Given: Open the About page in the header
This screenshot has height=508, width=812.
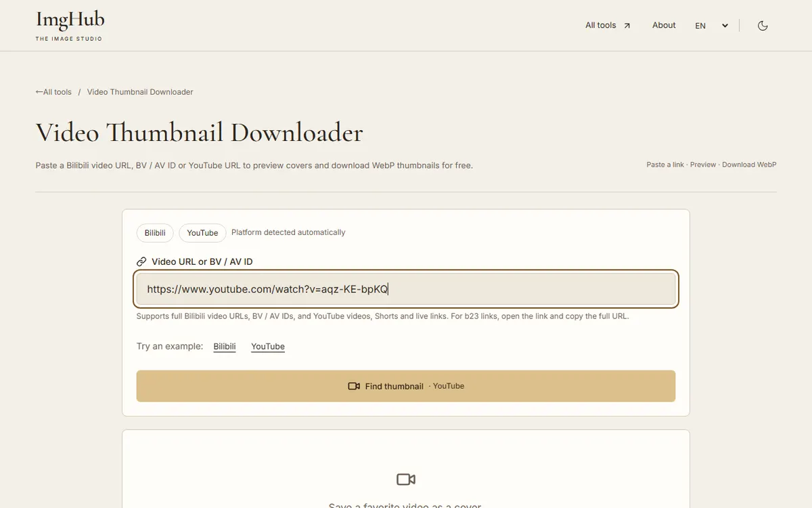Looking at the screenshot, I should click(x=664, y=25).
